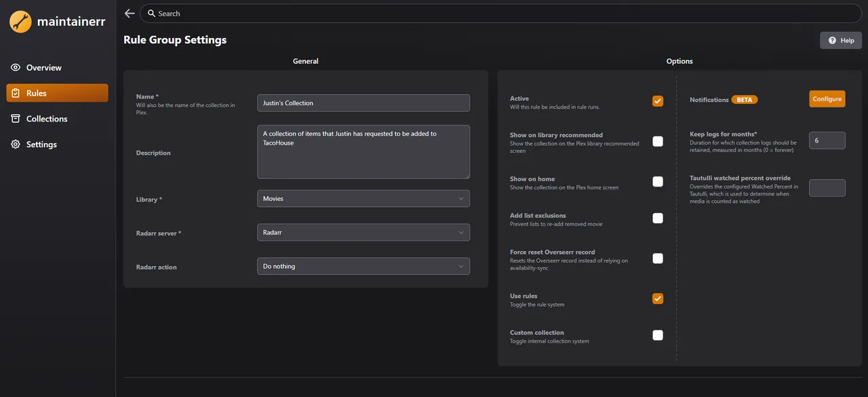
Task: Open Collections via its sidebar icon
Action: click(x=15, y=118)
